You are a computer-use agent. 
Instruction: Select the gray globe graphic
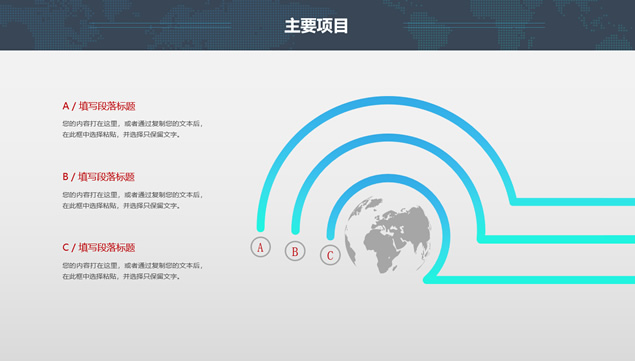[388, 235]
